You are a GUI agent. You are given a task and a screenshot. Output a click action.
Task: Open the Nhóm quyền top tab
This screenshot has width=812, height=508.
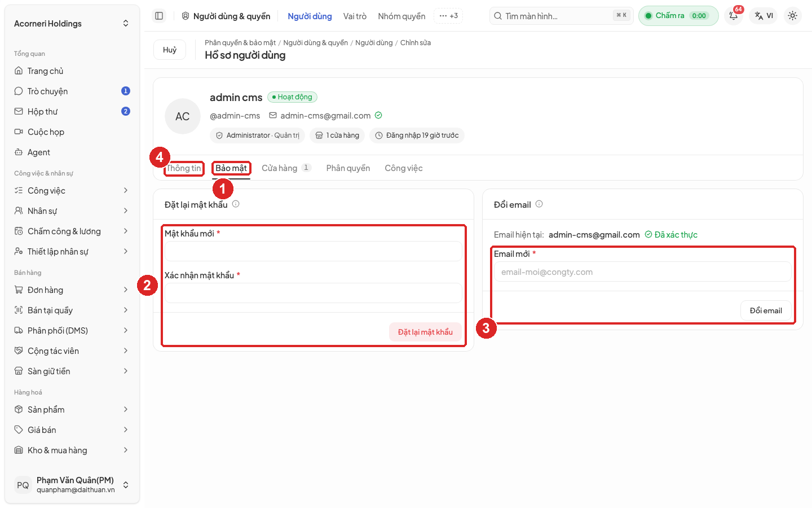pos(402,16)
